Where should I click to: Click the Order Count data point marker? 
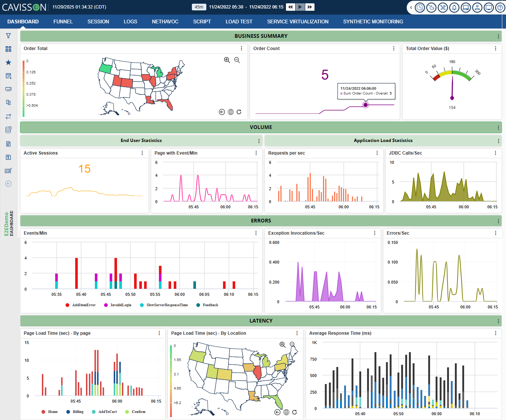366,105
